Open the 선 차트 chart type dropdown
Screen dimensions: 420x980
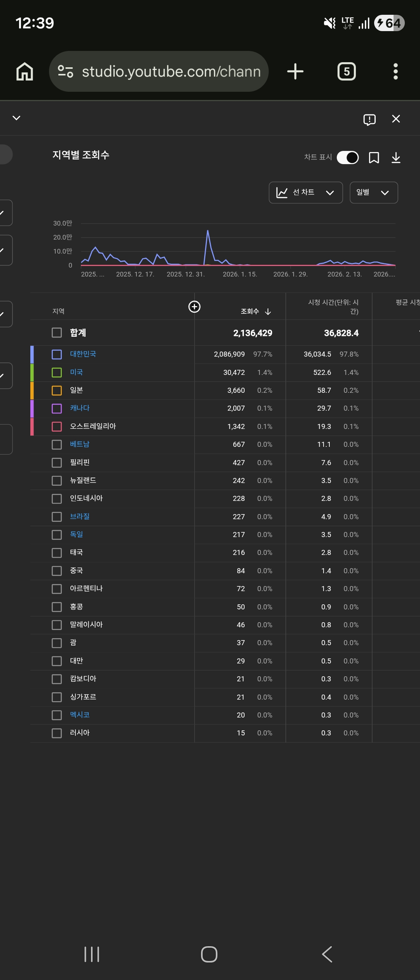click(306, 192)
